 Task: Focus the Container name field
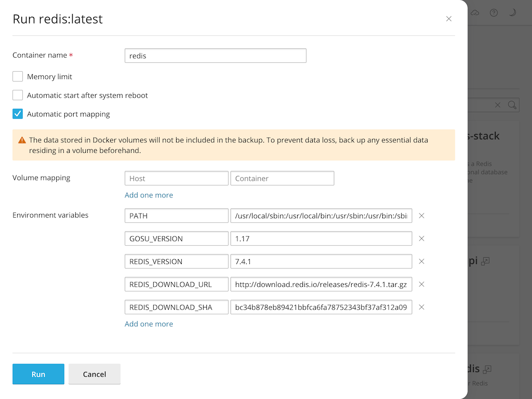(x=215, y=56)
